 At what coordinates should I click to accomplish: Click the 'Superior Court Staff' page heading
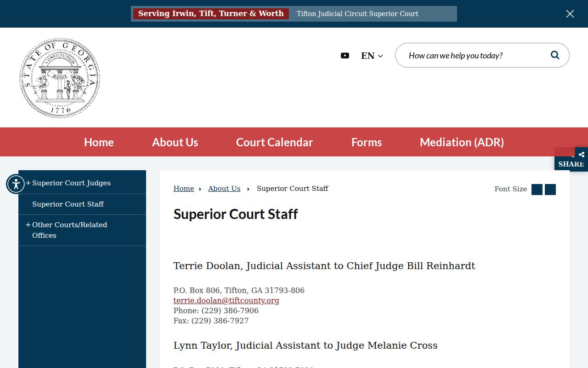[x=236, y=214]
